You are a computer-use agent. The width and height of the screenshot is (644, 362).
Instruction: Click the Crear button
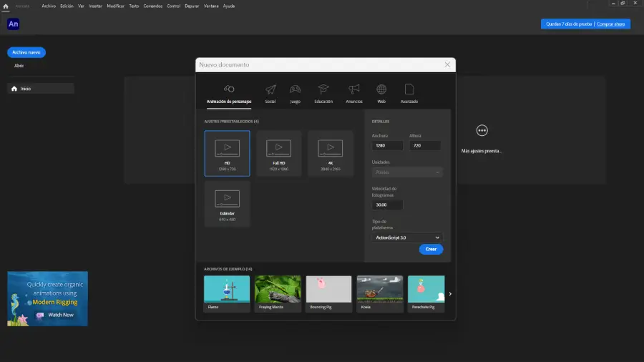(431, 249)
